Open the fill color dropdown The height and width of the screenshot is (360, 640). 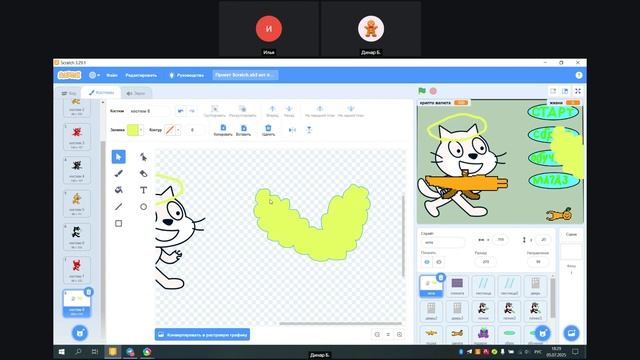coord(141,130)
